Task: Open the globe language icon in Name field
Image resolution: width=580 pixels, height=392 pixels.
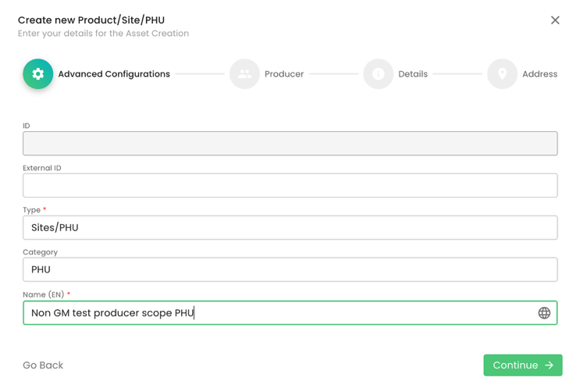Action: (x=544, y=313)
